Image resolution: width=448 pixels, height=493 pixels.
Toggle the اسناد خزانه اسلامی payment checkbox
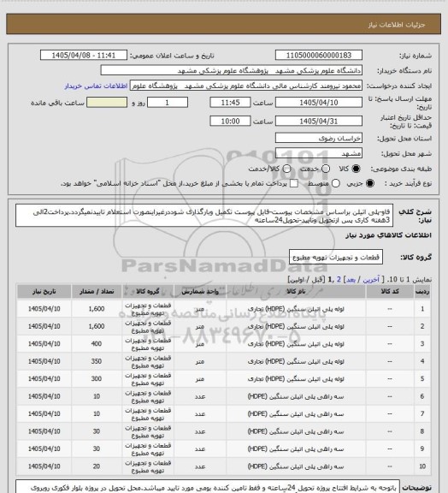[294, 183]
